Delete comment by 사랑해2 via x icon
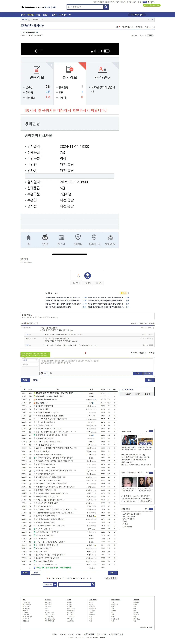 click(152, 339)
